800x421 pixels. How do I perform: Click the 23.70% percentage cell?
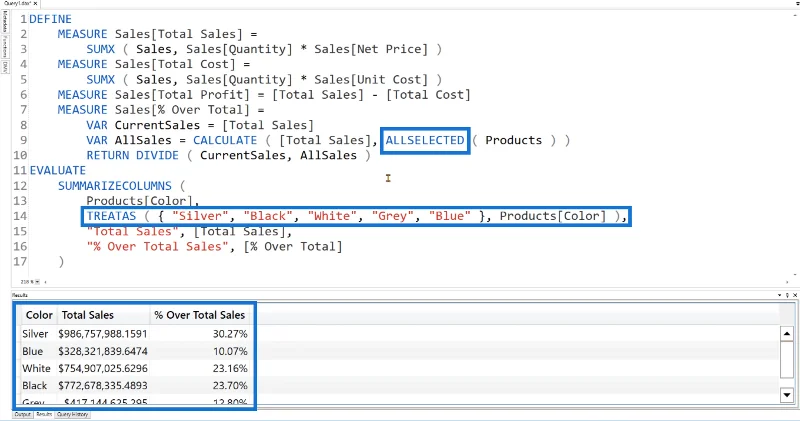(230, 385)
